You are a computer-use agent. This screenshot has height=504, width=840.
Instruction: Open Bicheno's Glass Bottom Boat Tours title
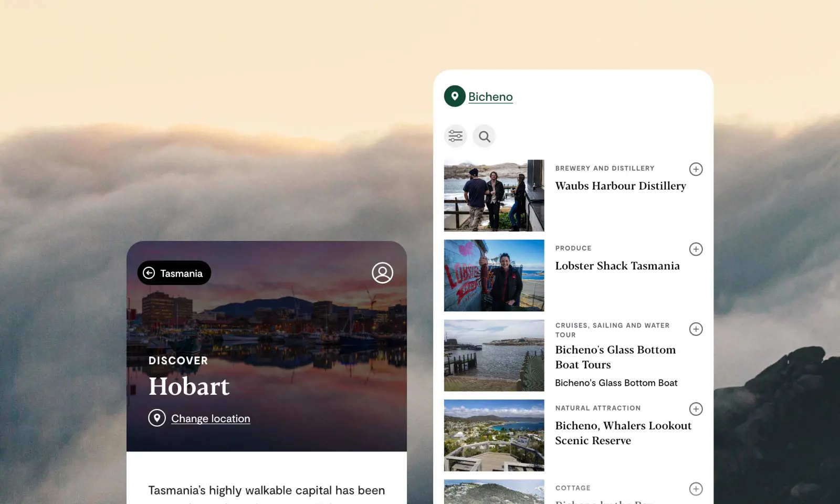tap(615, 357)
